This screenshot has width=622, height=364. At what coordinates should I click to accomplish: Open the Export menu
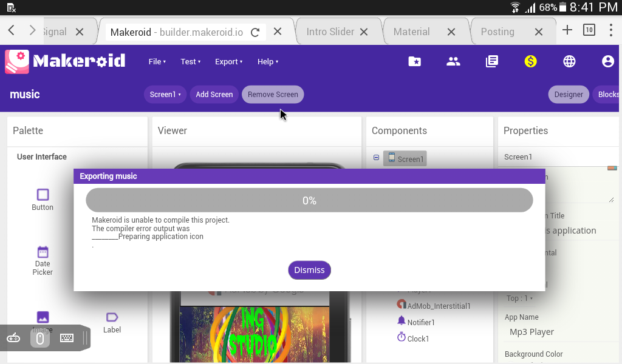tap(228, 62)
